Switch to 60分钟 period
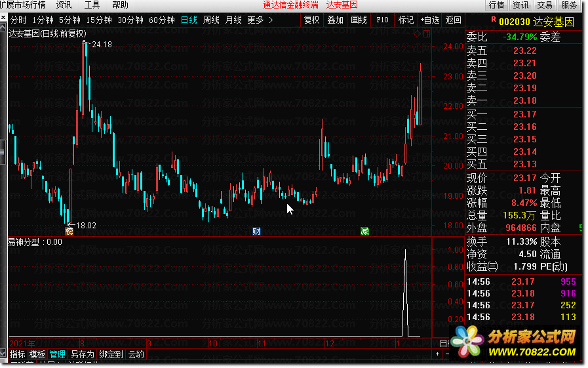This screenshot has height=368, width=588. pos(162,20)
